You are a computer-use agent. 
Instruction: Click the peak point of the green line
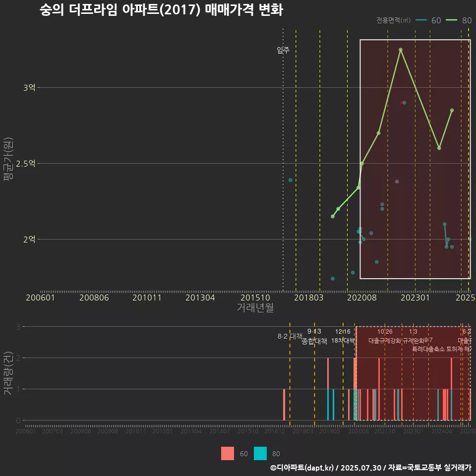pos(401,50)
